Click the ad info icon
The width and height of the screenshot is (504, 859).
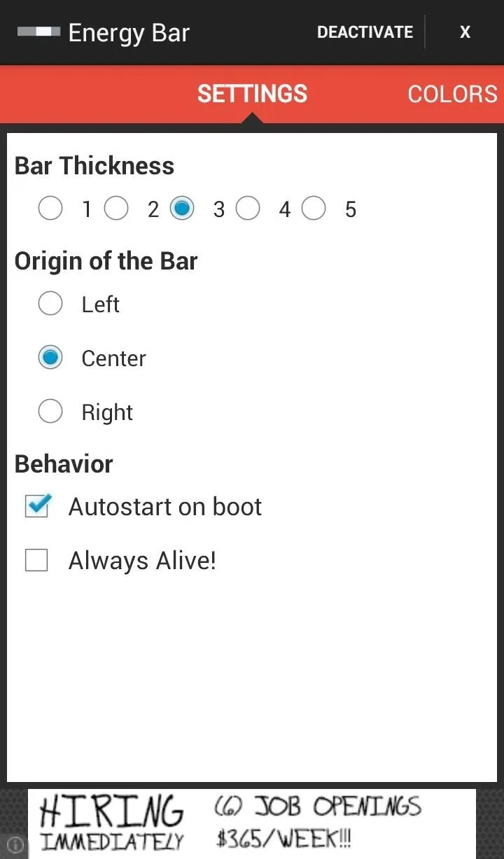pos(15,846)
